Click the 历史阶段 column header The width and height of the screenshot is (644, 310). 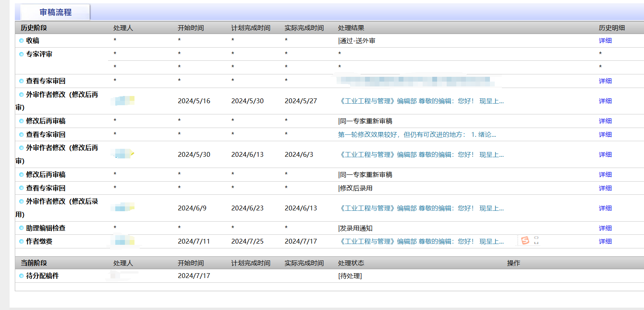(x=34, y=28)
